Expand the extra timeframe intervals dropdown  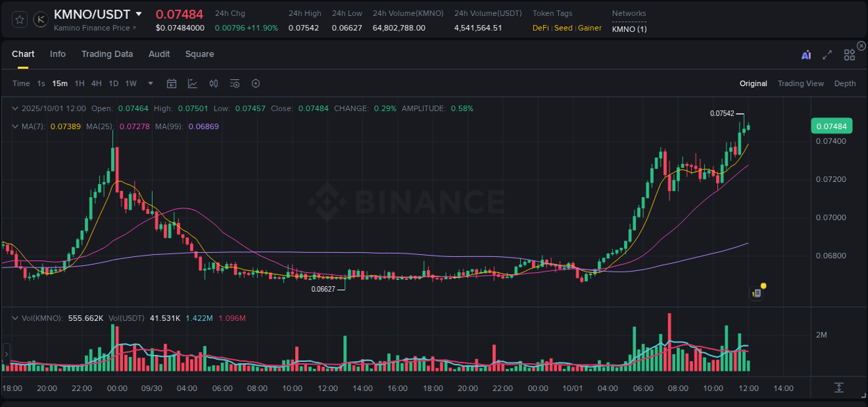pos(149,83)
